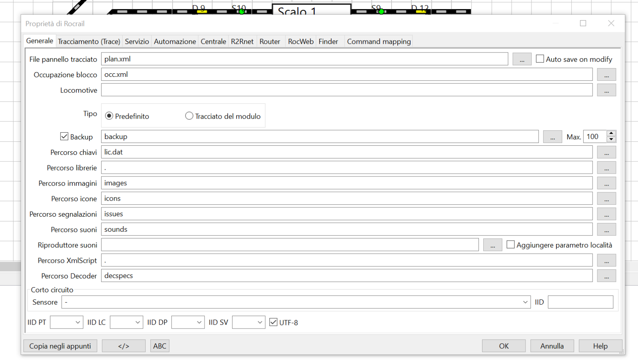Click the ABC button
The image size is (638, 364).
pos(159,346)
